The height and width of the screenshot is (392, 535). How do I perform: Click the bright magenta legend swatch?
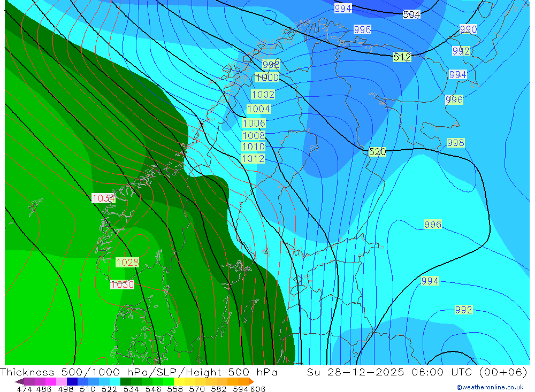(x=51, y=381)
